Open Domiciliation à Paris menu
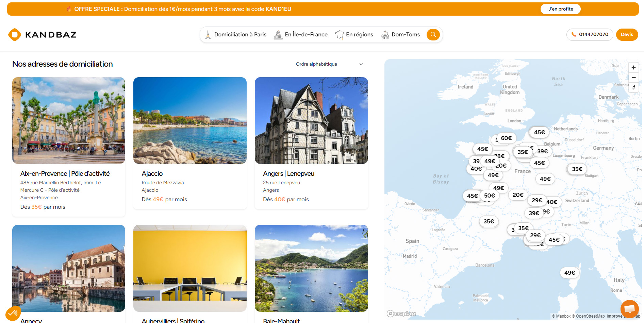The height and width of the screenshot is (323, 644). click(236, 35)
